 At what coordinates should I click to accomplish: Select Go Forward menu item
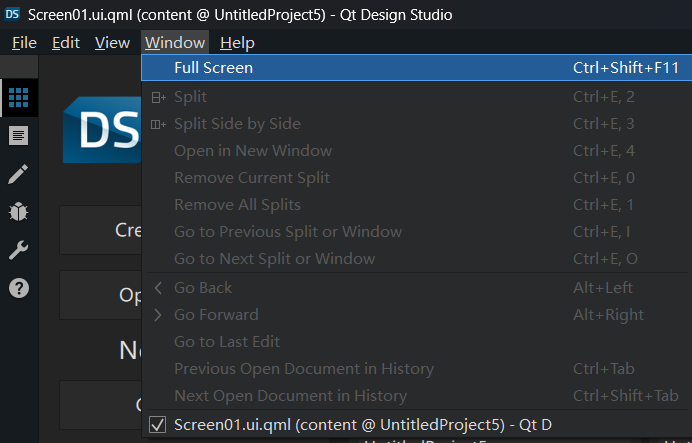pyautogui.click(x=216, y=314)
